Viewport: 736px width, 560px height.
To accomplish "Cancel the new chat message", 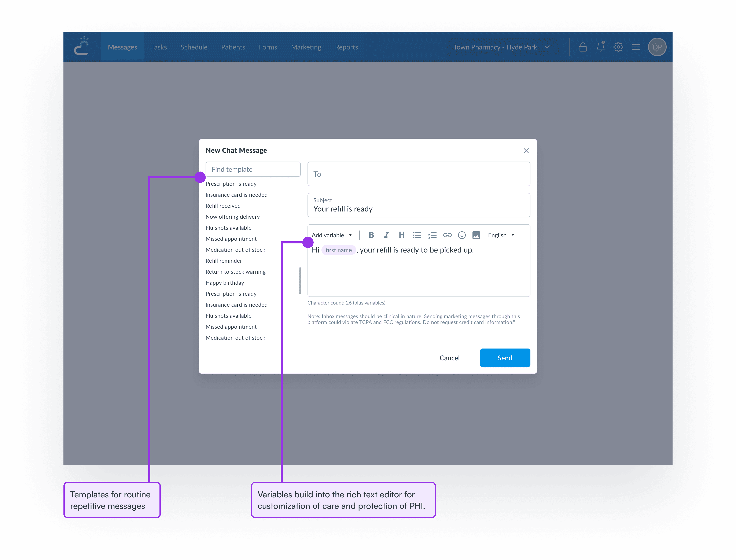I will 450,358.
